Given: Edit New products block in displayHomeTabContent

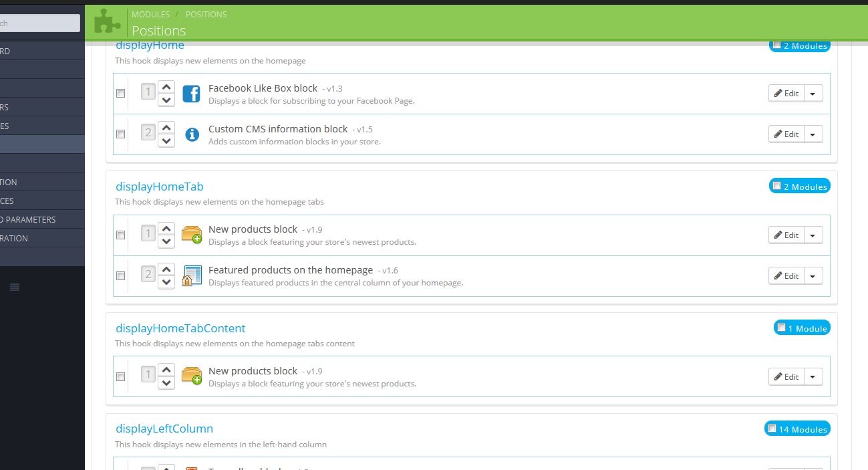Looking at the screenshot, I should [x=786, y=377].
